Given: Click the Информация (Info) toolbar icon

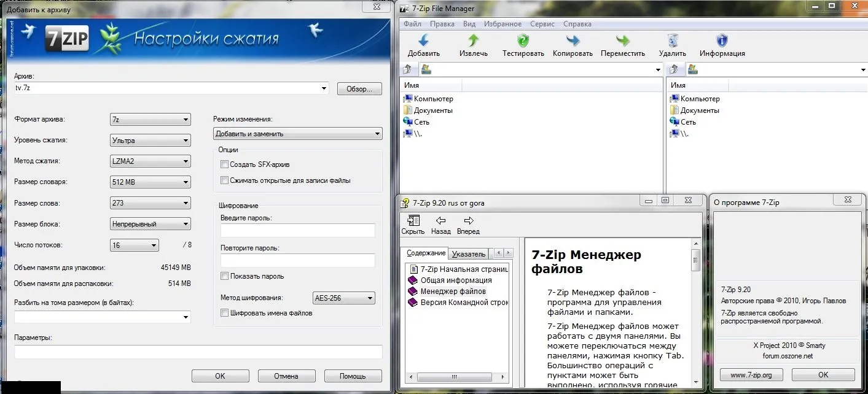Looking at the screenshot, I should tap(722, 41).
